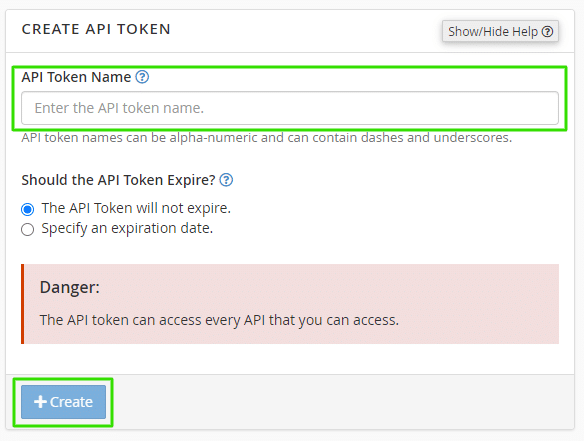Click the question mark in Show/Hide Help
The height and width of the screenshot is (441, 584).
tap(547, 32)
